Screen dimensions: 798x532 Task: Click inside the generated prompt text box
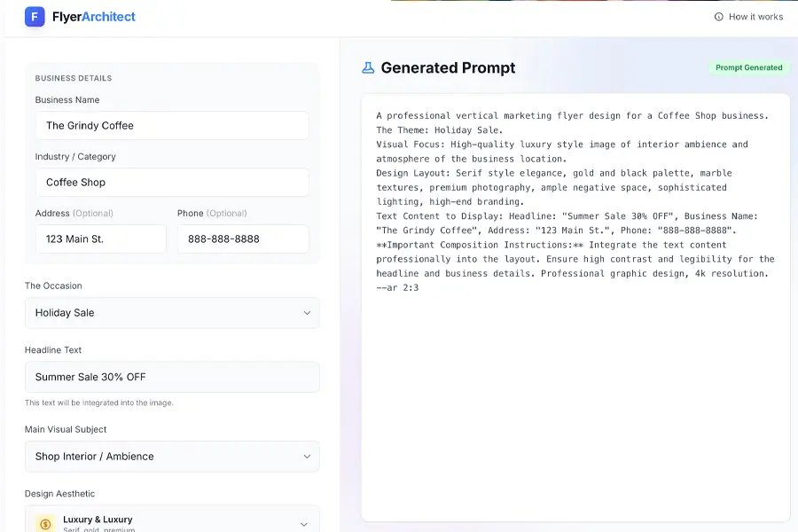pos(575,399)
